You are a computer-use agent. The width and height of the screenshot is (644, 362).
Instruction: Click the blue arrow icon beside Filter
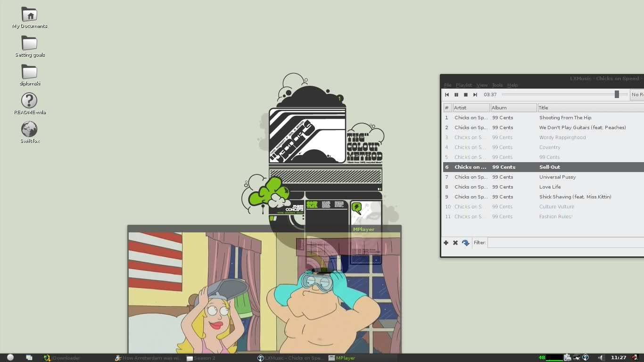click(x=465, y=243)
